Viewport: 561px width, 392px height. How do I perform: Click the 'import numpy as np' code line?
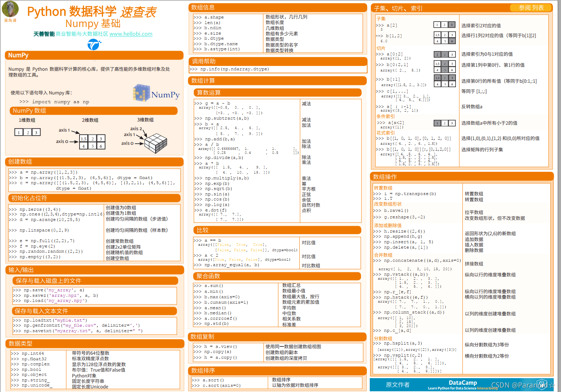[x=54, y=102]
